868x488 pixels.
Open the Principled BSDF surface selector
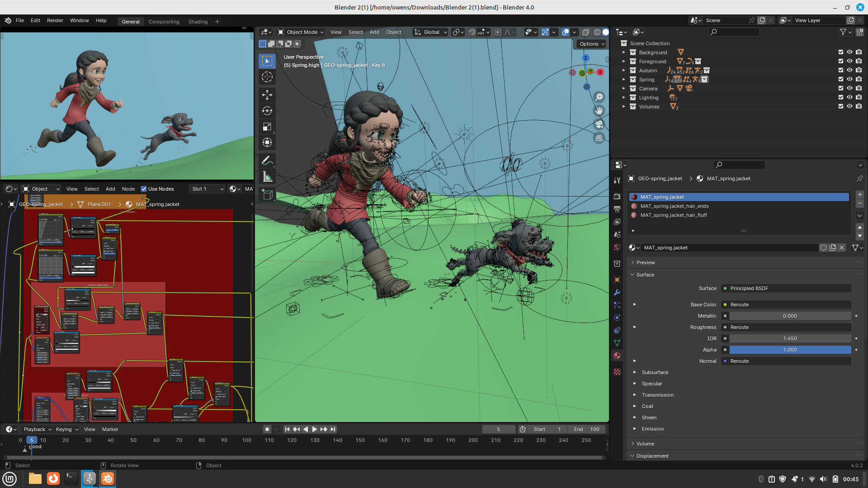point(786,288)
